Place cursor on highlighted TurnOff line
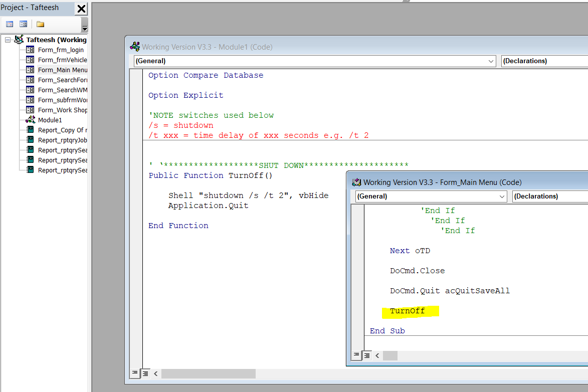Screen dimensions: 588x392 coord(408,311)
